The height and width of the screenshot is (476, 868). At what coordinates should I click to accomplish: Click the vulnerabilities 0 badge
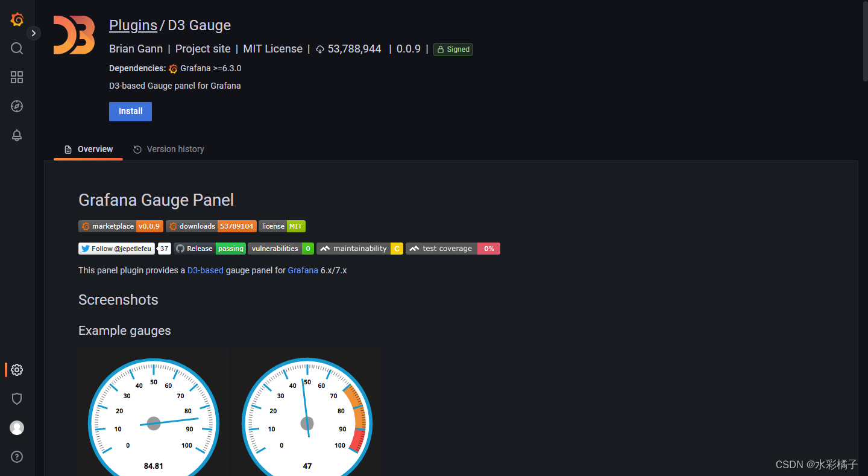click(281, 249)
